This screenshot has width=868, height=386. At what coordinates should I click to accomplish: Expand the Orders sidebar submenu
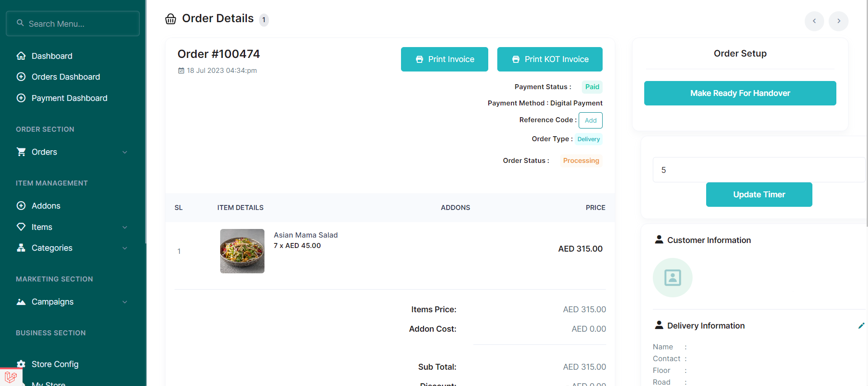coord(125,152)
